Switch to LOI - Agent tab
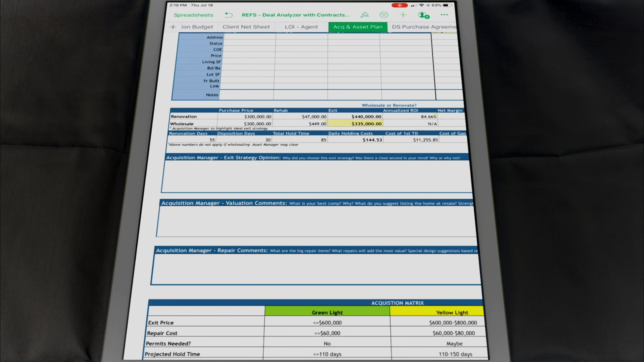Screen dimensions: 644x362 [x=301, y=27]
